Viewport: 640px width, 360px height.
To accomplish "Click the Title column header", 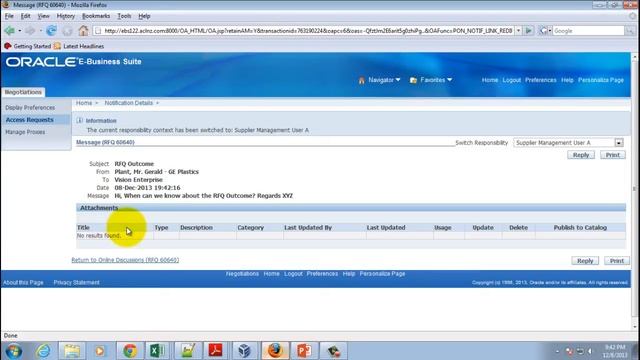I will click(x=83, y=228).
